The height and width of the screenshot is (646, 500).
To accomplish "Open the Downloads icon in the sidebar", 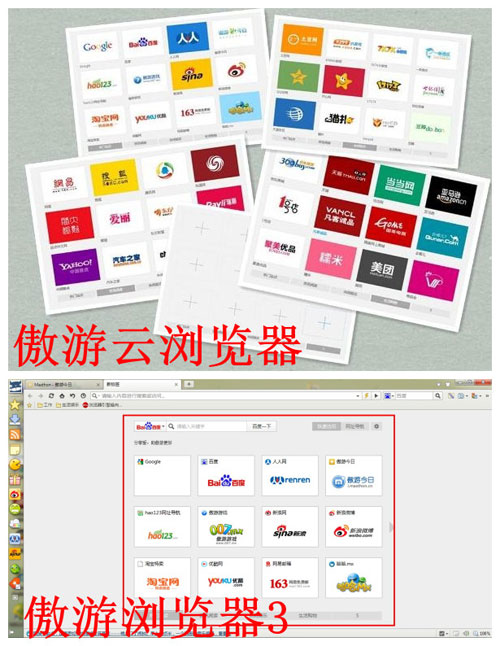I will 15,419.
